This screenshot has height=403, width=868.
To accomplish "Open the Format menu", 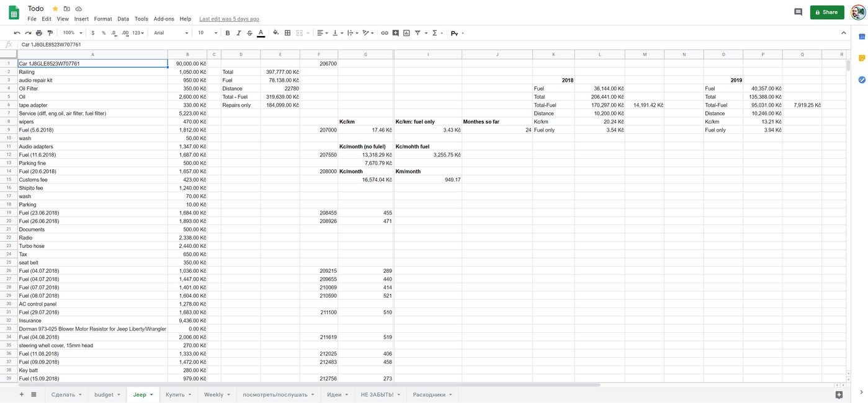I will pyautogui.click(x=103, y=19).
